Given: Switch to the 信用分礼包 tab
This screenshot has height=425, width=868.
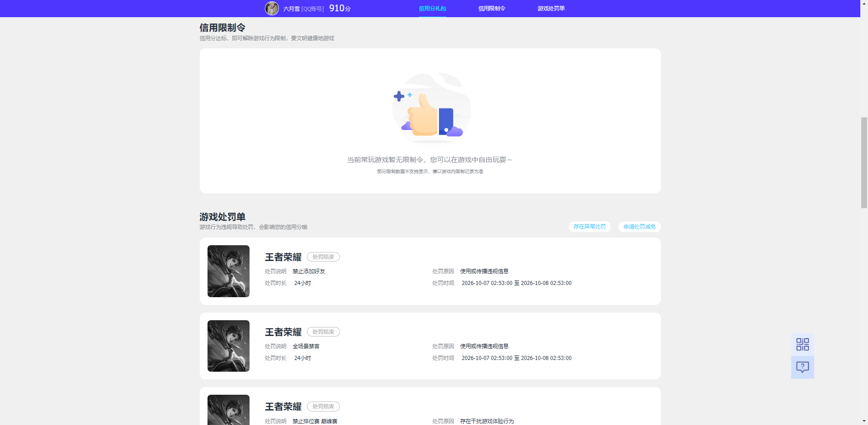Looking at the screenshot, I should point(432,9).
